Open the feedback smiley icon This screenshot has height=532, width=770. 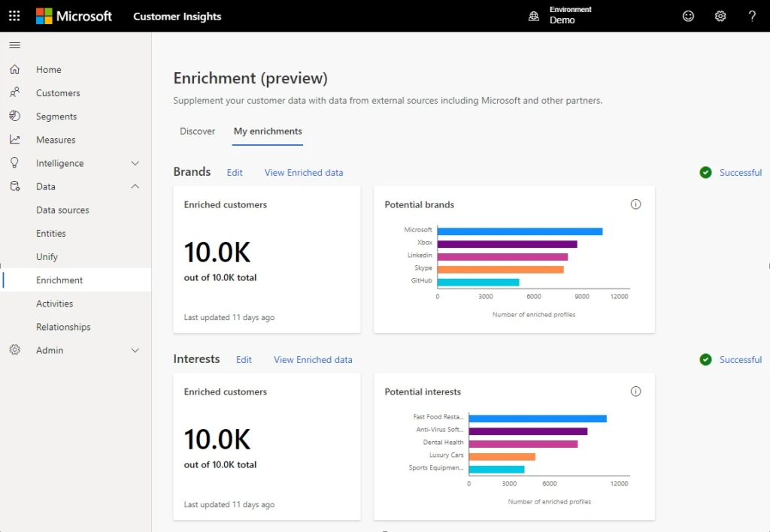689,16
